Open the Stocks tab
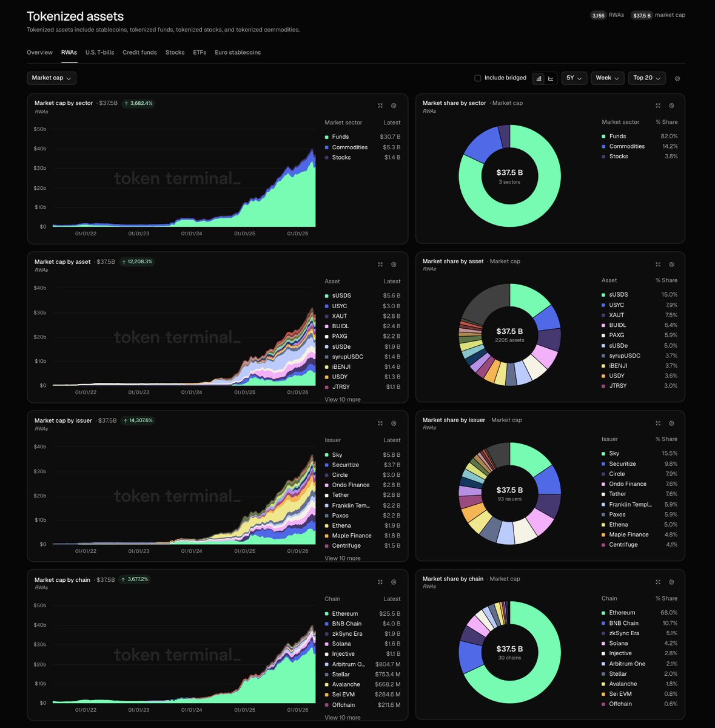Screen dimensions: 715x728 pos(175,53)
